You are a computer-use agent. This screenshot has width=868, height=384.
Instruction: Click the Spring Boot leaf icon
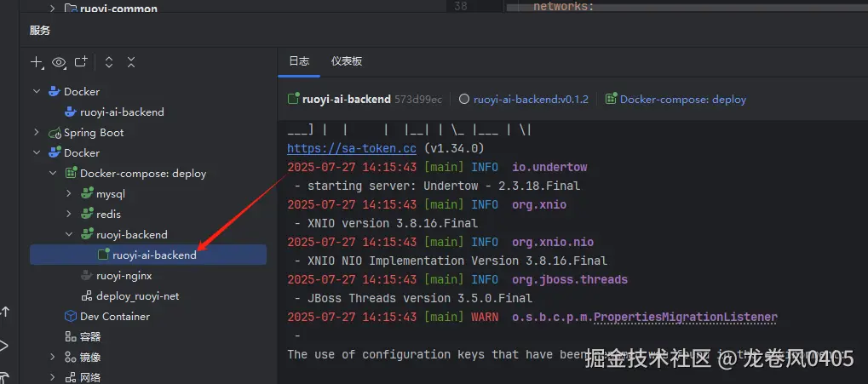(x=55, y=133)
